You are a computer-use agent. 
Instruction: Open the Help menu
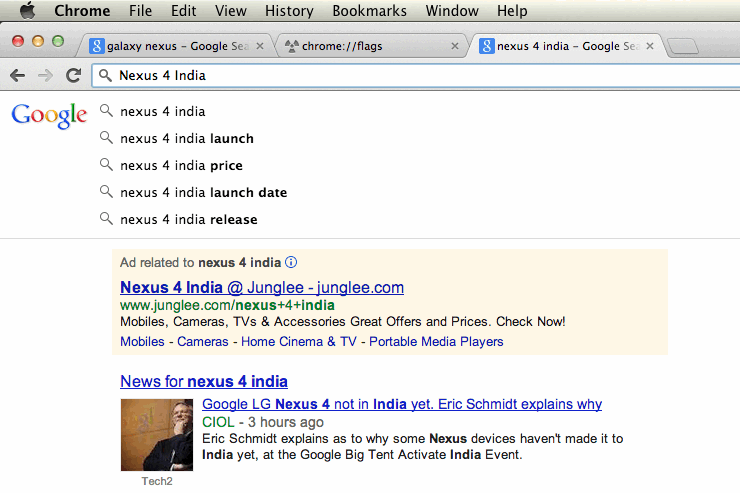(512, 10)
